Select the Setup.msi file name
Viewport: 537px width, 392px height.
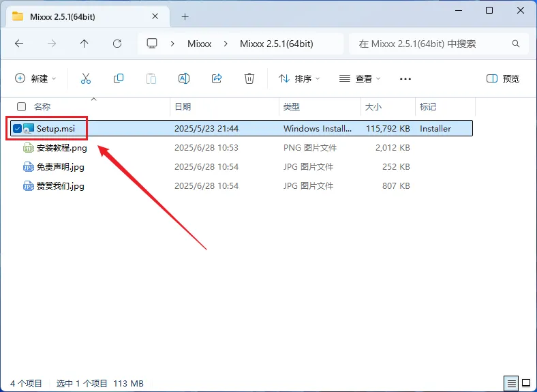tap(56, 128)
